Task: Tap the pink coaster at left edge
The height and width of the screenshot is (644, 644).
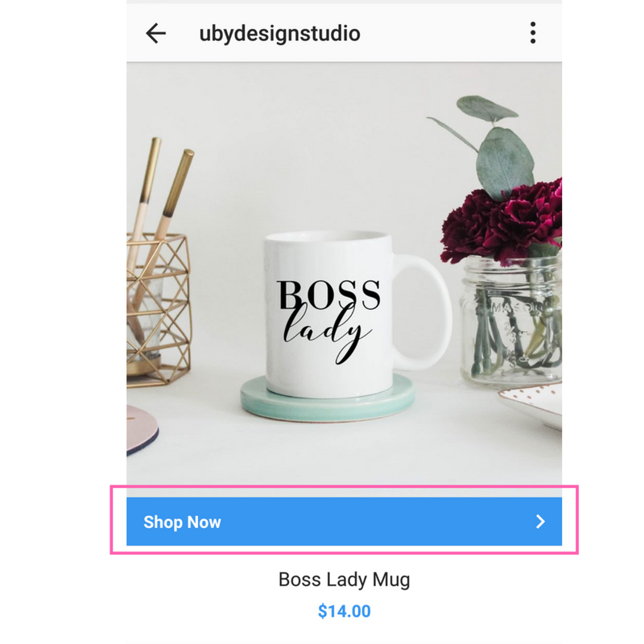Action: (142, 429)
